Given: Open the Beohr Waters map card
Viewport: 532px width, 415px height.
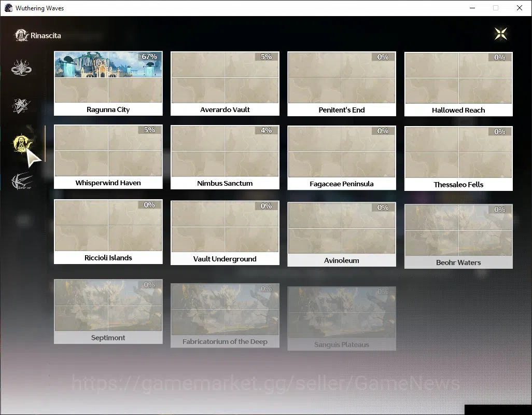Looking at the screenshot, I should point(458,236).
